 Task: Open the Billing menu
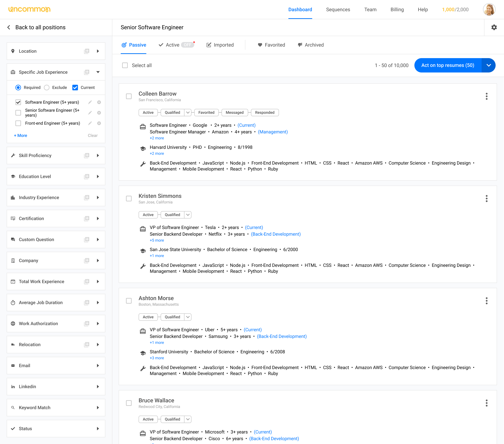(x=397, y=9)
